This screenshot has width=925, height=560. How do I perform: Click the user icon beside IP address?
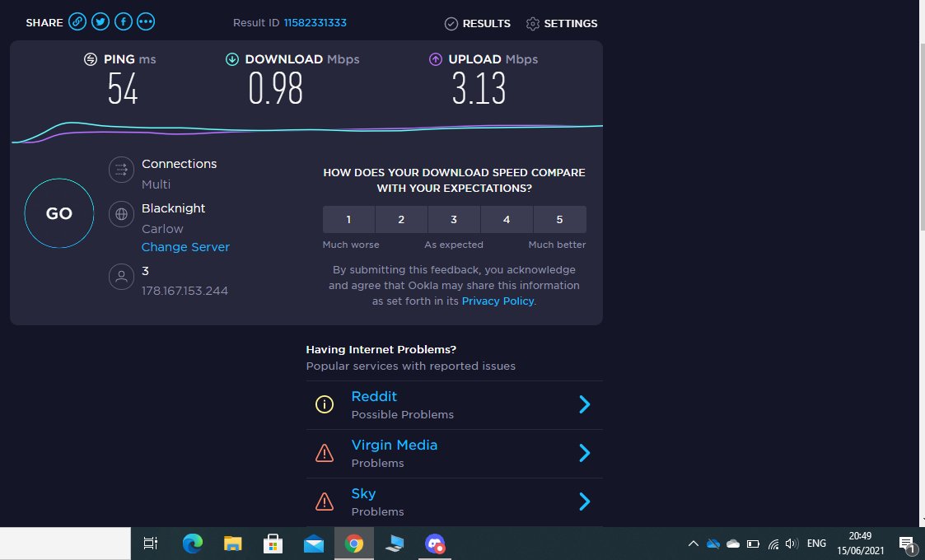point(122,276)
